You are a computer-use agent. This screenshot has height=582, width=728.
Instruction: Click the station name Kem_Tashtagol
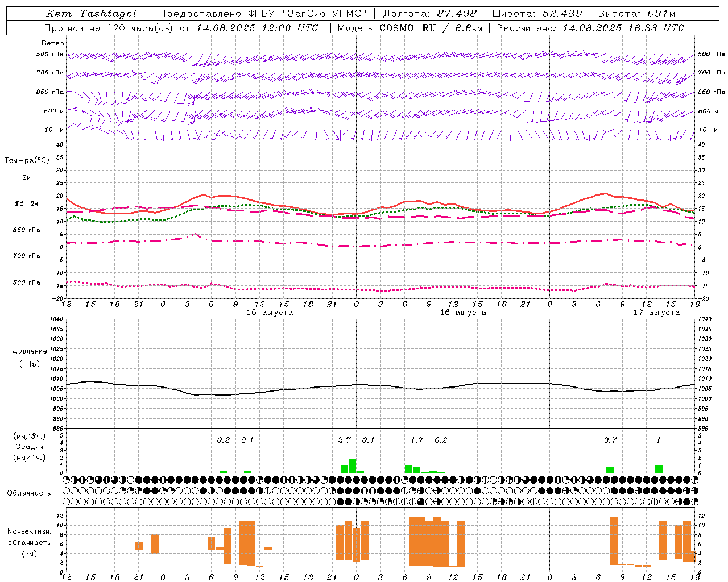(92, 14)
